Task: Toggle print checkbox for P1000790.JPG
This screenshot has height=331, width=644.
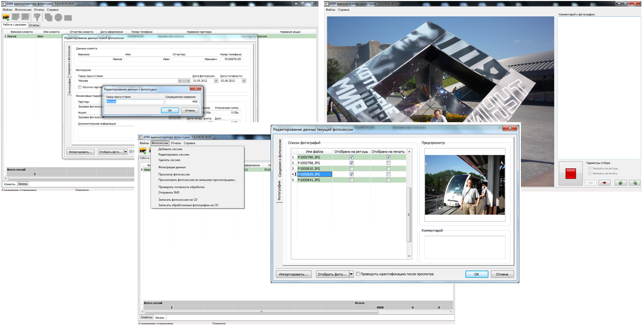Action: point(389,157)
